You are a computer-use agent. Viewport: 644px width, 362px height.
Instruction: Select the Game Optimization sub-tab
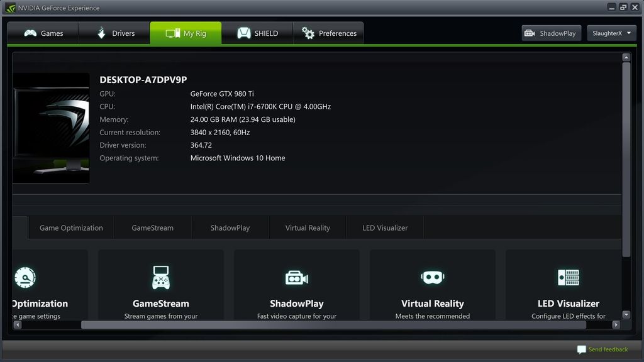click(x=71, y=228)
